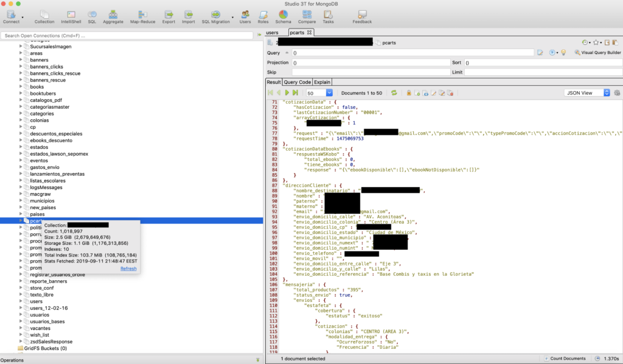This screenshot has height=364, width=623.
Task: Select the logsMessages collection
Action: point(46,187)
